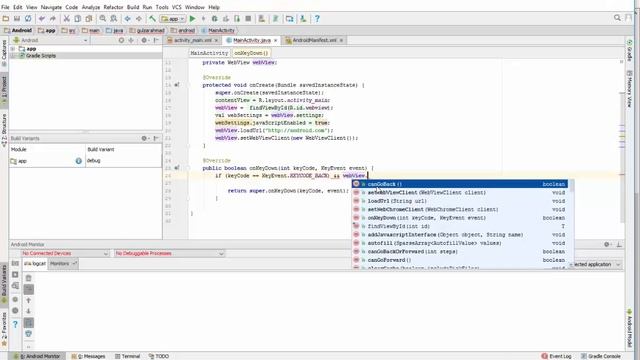The width and height of the screenshot is (640, 360).
Task: Click the Debug app bug icon
Action: (x=214, y=19)
